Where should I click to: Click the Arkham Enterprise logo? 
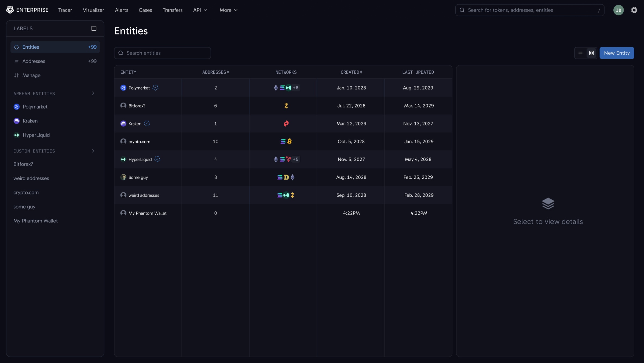pos(27,10)
